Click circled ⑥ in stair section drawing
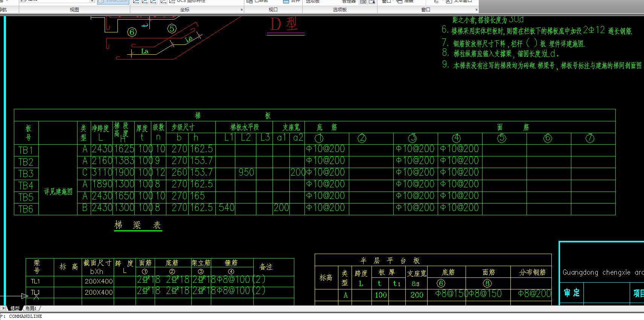This screenshot has height=320, width=644. coord(132,32)
